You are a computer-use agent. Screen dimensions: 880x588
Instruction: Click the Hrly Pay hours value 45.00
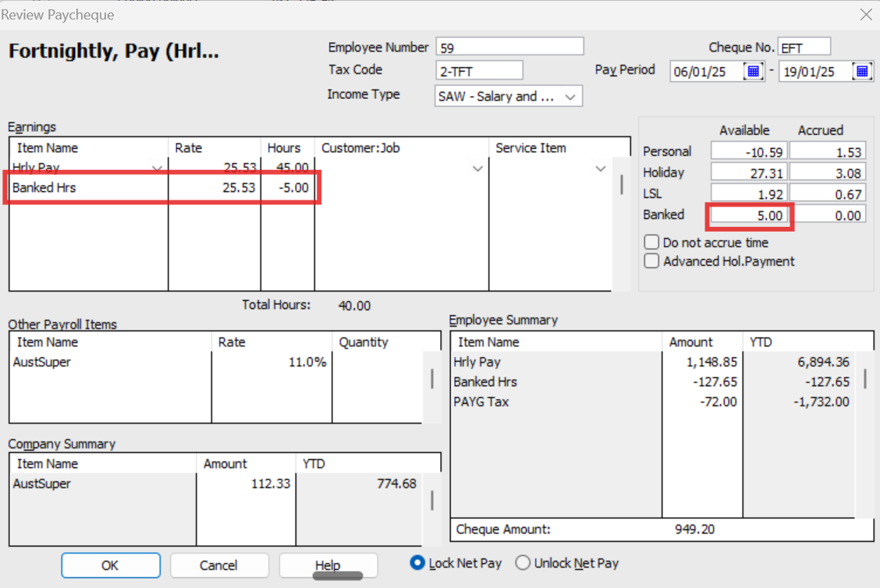(293, 168)
